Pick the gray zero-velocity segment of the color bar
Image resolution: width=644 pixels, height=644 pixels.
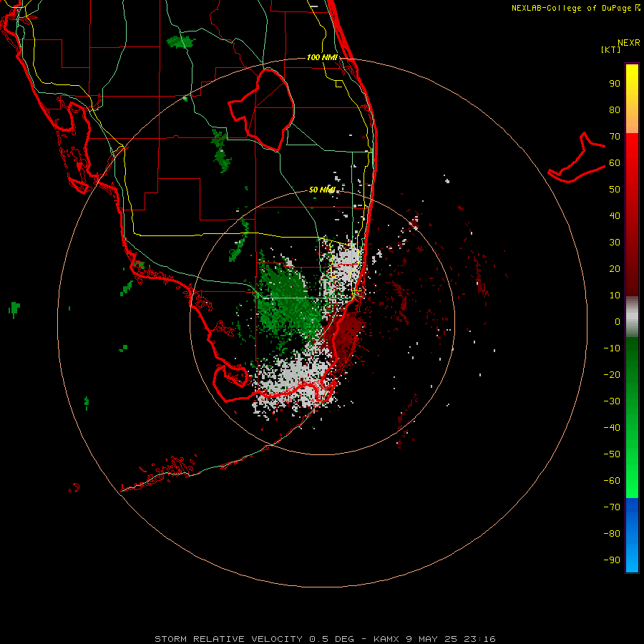pyautogui.click(x=632, y=317)
